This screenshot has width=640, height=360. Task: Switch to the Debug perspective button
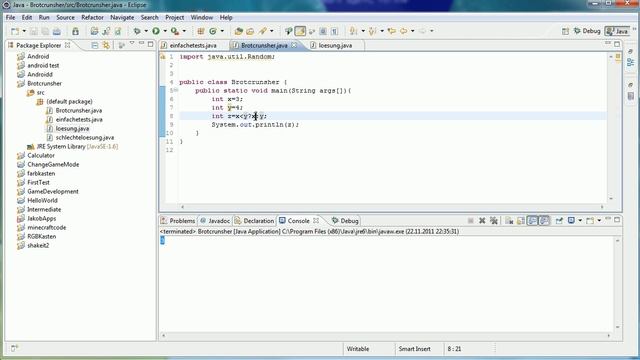587,31
